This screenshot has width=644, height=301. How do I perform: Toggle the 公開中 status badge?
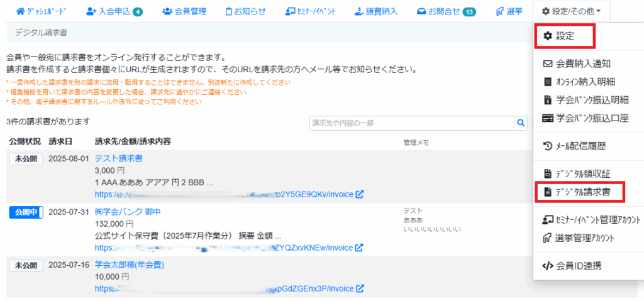pyautogui.click(x=25, y=212)
